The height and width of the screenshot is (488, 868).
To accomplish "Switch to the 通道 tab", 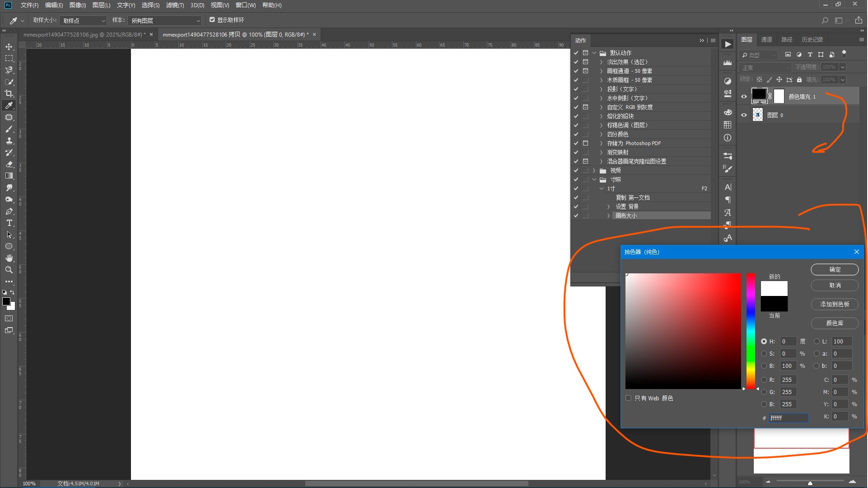I will tap(766, 40).
